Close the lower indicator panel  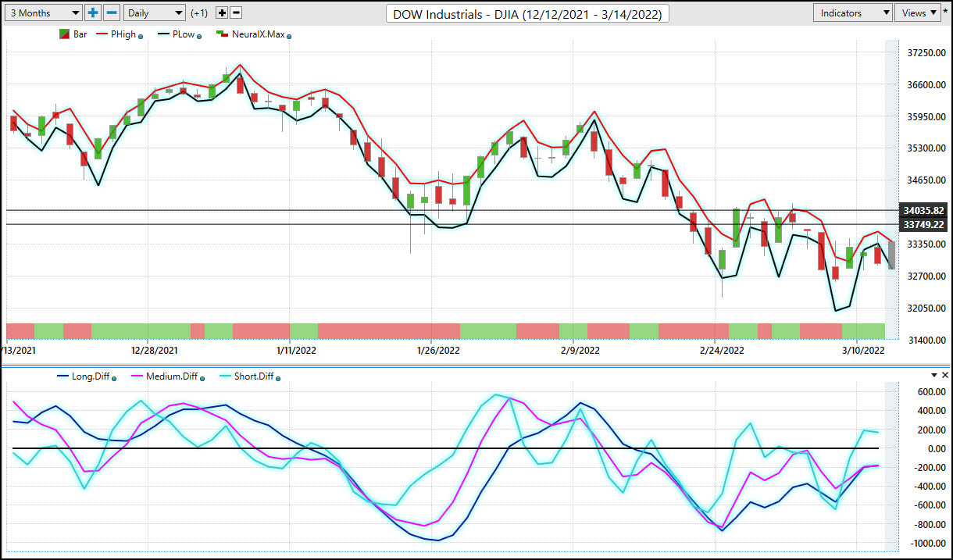[944, 376]
